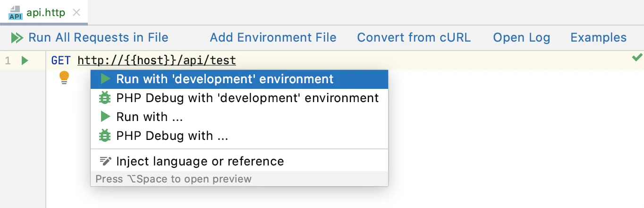Screen dimensions: 644x208
Task: Open the request Log link
Action: tap(521, 38)
